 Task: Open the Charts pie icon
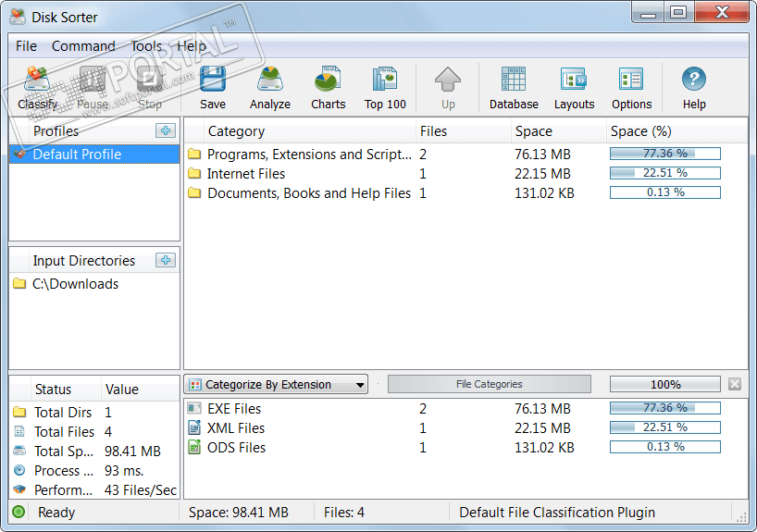tap(328, 80)
